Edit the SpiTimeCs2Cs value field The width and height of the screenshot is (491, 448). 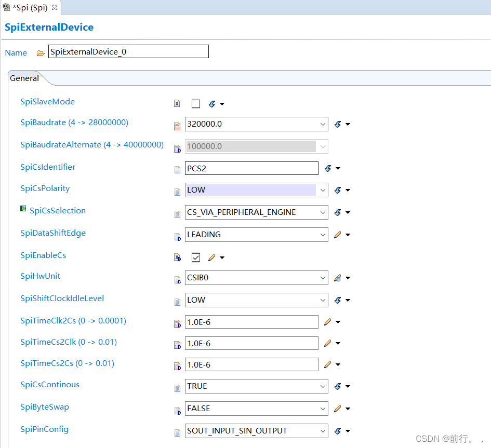[x=251, y=364]
